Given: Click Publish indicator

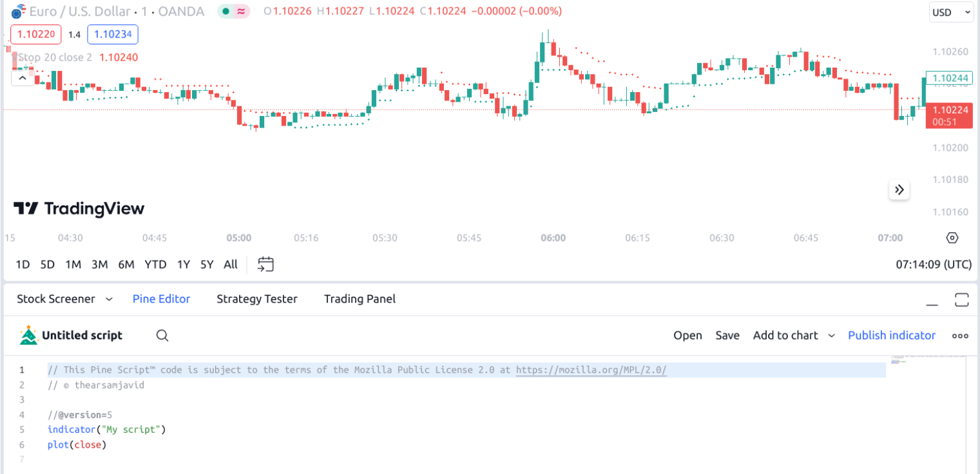Looking at the screenshot, I should point(892,336).
